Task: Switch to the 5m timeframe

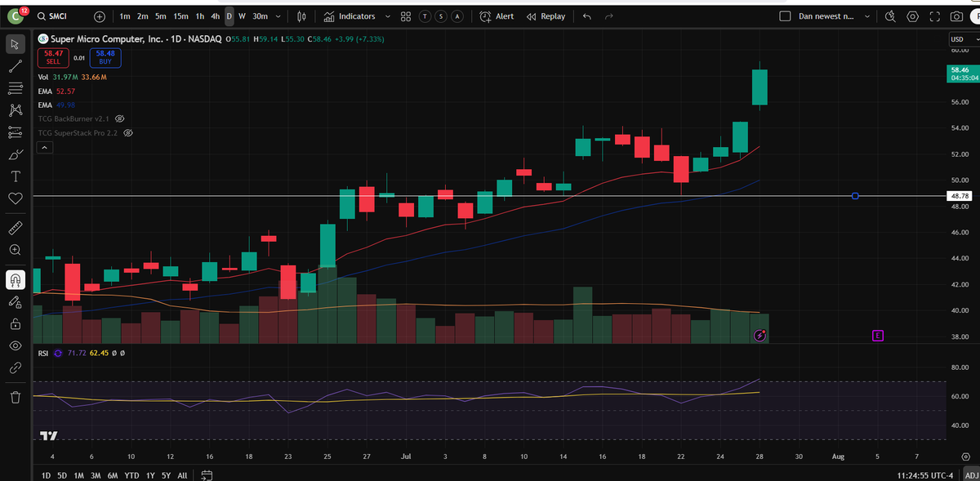Action: click(160, 16)
